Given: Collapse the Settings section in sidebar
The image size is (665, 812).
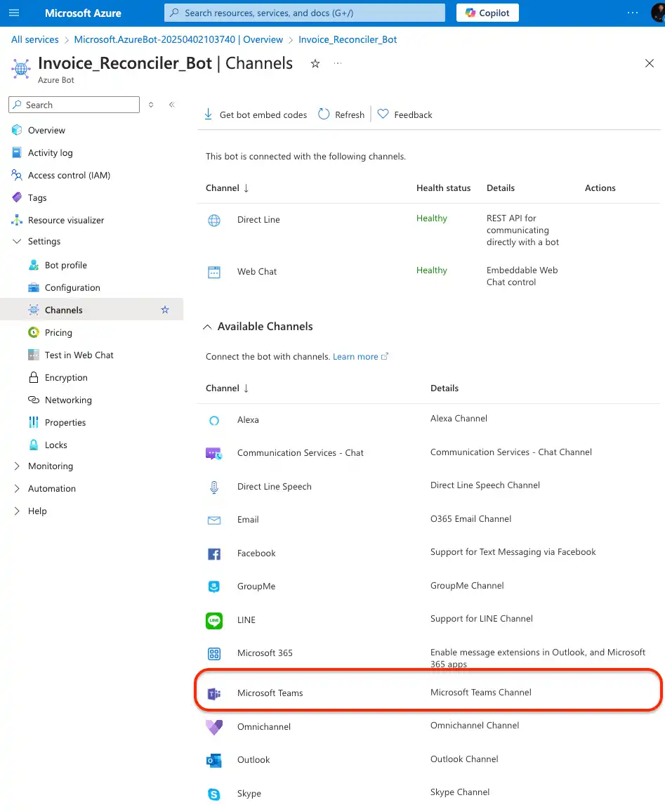Looking at the screenshot, I should pos(18,242).
